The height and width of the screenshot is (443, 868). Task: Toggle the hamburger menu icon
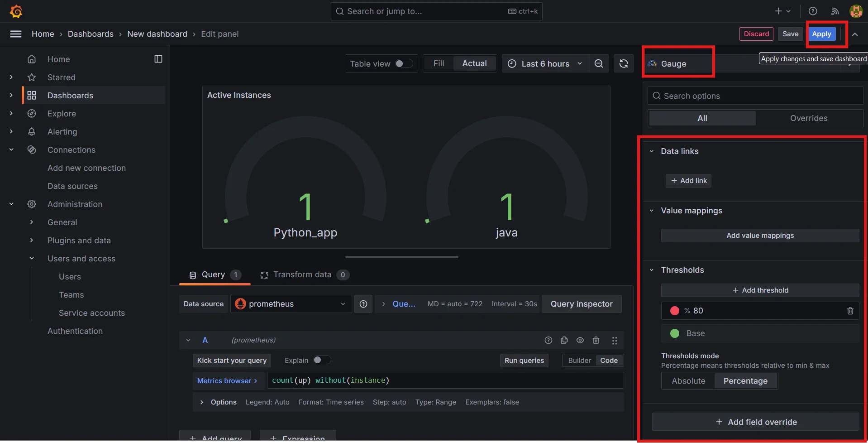click(x=16, y=34)
